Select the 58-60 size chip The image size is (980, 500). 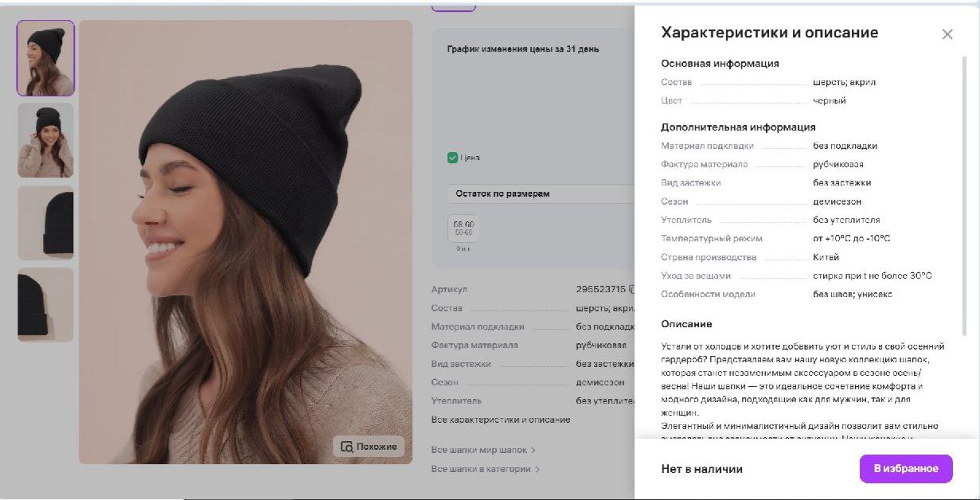click(463, 229)
